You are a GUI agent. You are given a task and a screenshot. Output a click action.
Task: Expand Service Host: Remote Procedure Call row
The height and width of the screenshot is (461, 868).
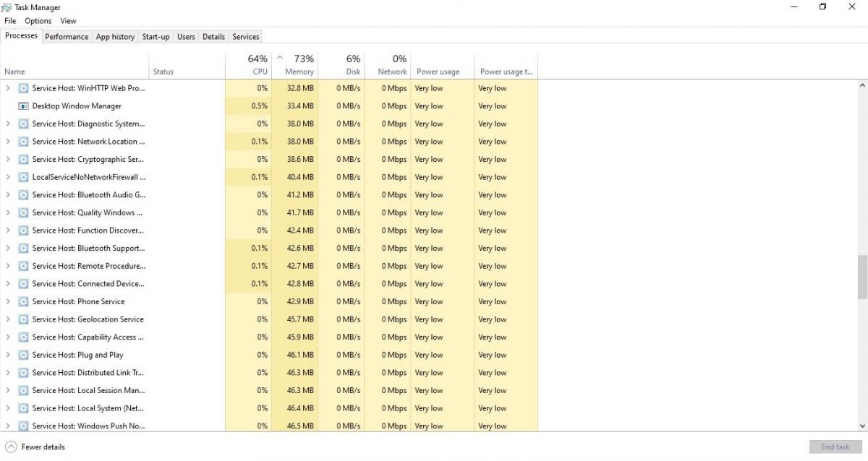[x=8, y=266]
